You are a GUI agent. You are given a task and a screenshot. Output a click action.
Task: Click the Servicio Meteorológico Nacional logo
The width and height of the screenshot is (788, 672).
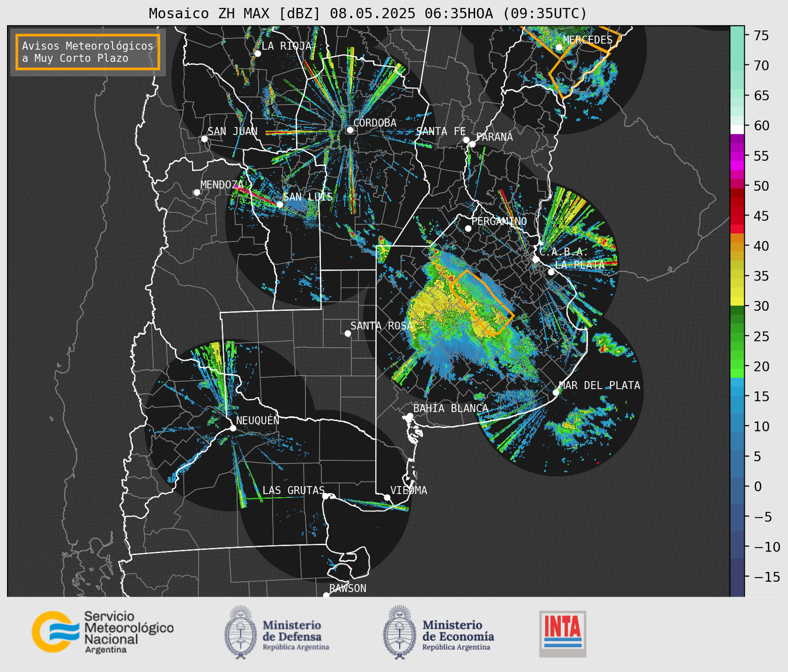(x=103, y=632)
